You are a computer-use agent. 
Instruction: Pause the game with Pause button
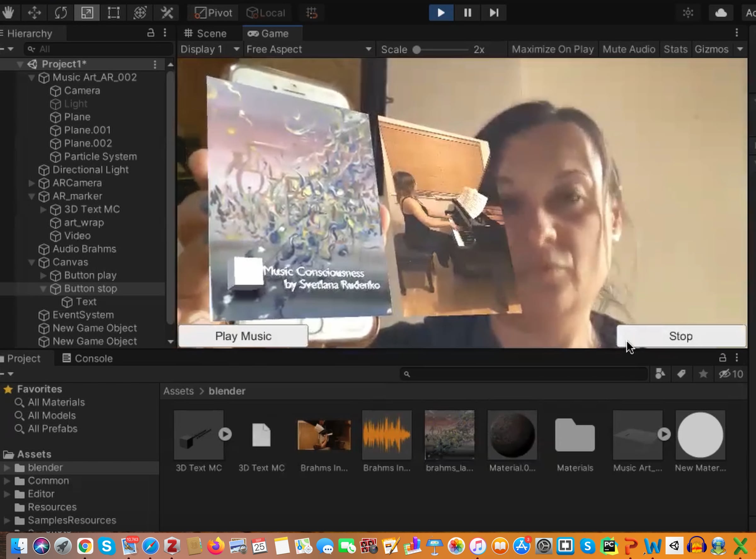click(467, 13)
